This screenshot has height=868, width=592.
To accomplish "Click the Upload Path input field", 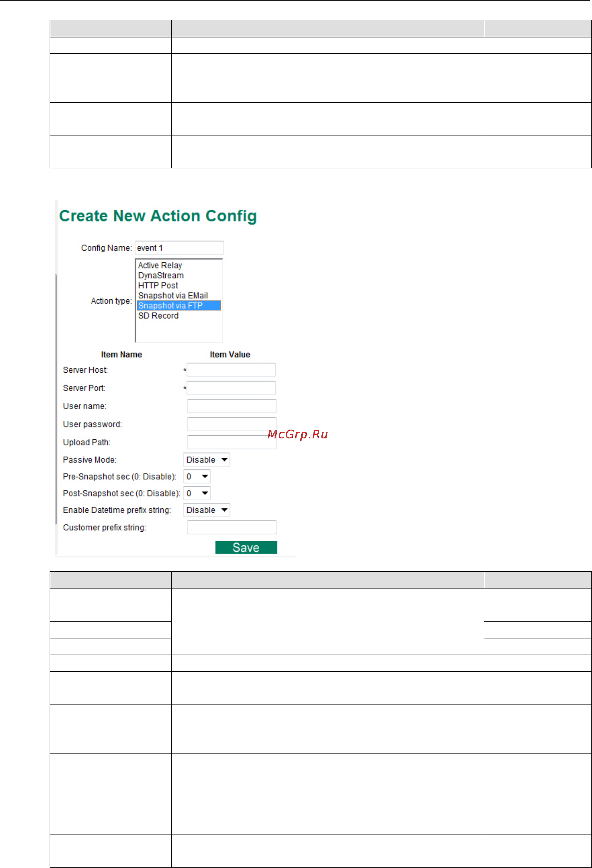I will pos(232,442).
